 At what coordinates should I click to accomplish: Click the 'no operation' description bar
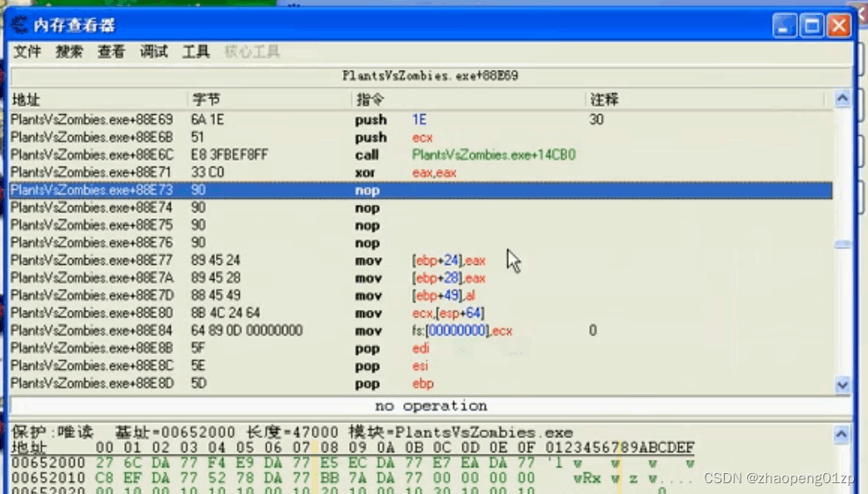point(430,406)
